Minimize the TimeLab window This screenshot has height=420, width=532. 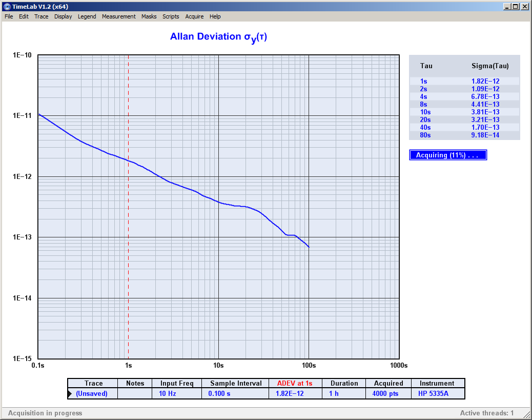pyautogui.click(x=507, y=7)
